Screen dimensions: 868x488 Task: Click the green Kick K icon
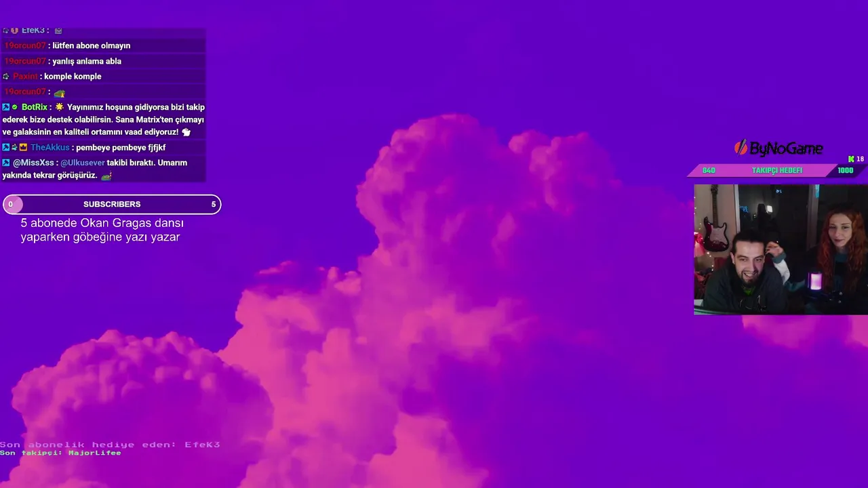[851, 159]
